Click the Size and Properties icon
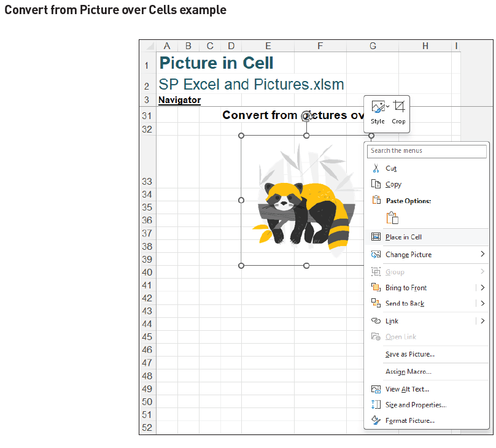 coord(376,405)
